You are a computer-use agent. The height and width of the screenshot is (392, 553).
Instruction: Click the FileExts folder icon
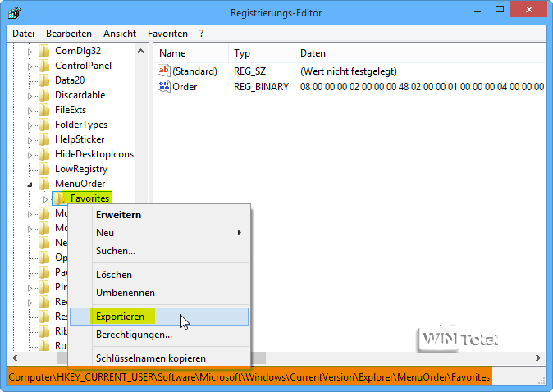(44, 110)
